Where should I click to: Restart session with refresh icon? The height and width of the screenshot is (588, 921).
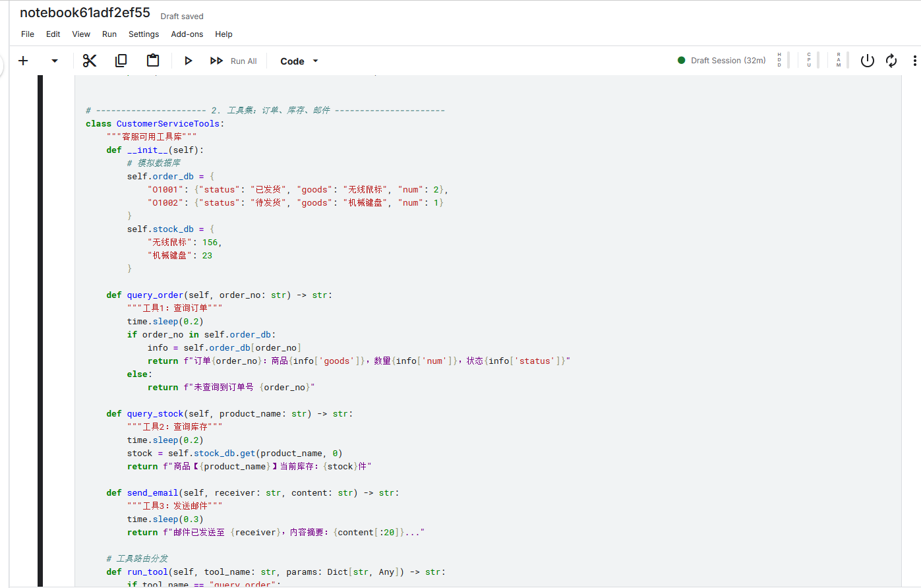point(891,61)
